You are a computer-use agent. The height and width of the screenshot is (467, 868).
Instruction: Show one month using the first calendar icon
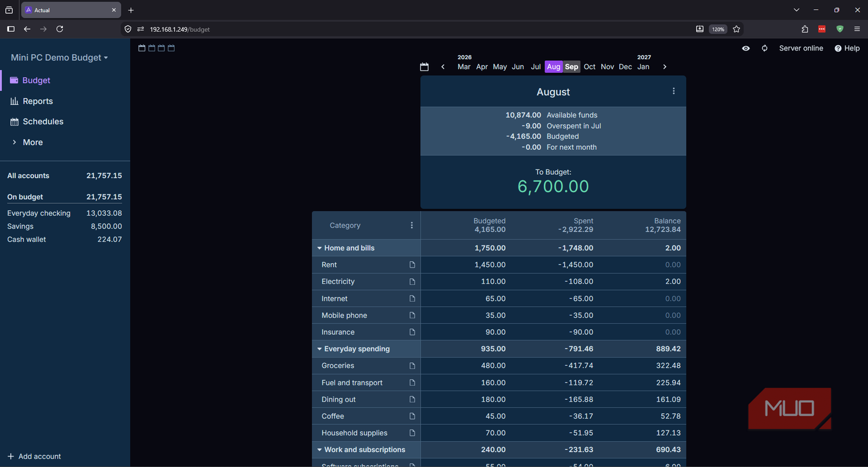point(142,48)
